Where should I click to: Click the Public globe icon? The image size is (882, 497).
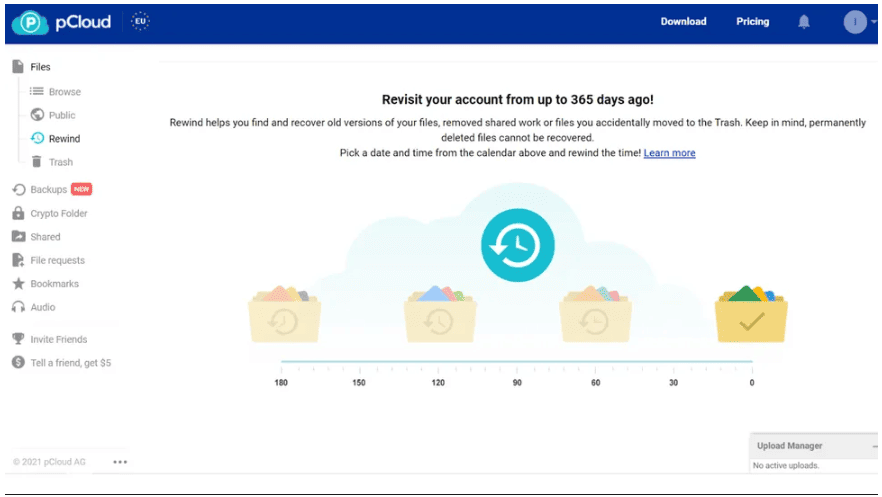tap(37, 115)
